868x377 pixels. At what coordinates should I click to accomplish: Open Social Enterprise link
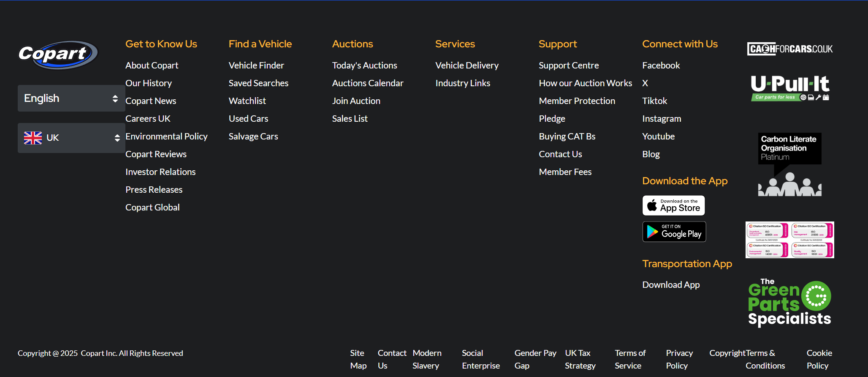click(481, 359)
